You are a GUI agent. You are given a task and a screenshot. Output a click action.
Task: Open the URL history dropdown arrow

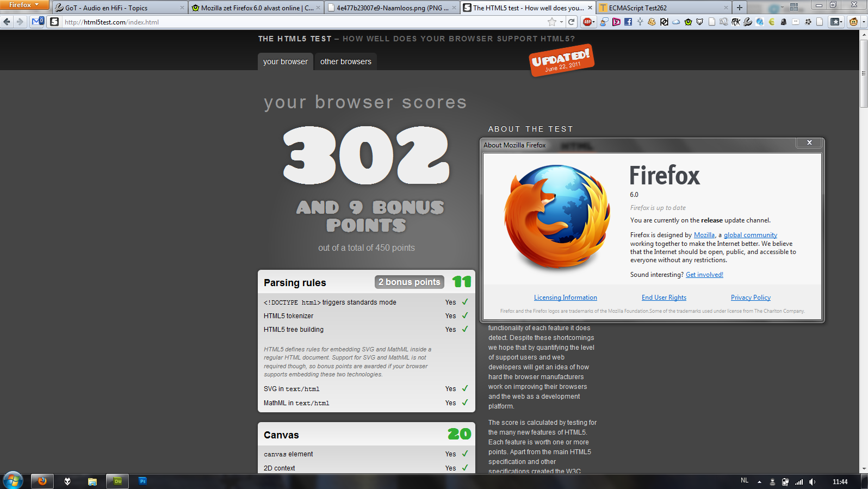[x=562, y=22]
